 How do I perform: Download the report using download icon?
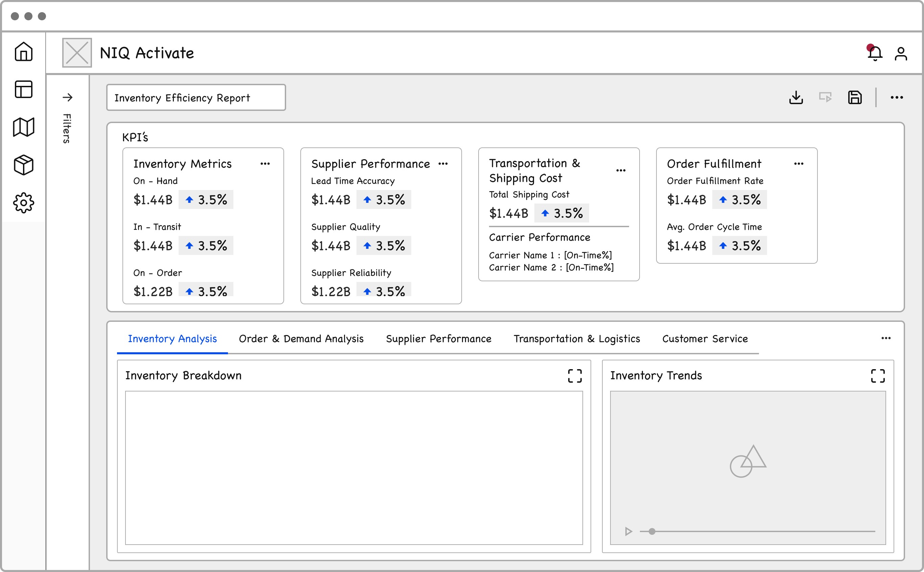(796, 98)
